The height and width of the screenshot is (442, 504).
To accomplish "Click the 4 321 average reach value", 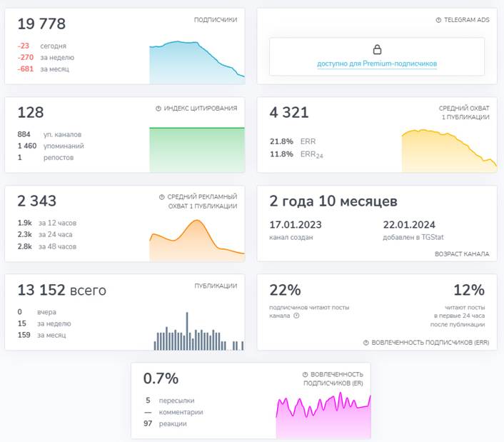I will point(289,113).
